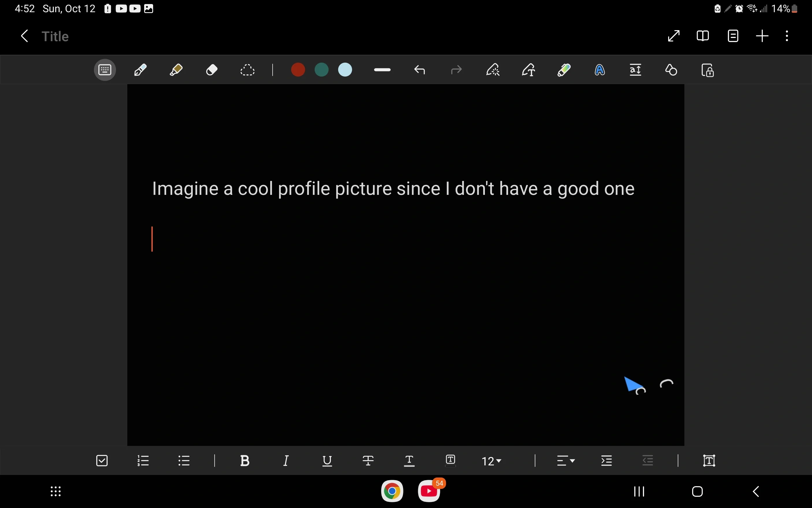Tap the Title field
The image size is (812, 508).
click(x=55, y=36)
